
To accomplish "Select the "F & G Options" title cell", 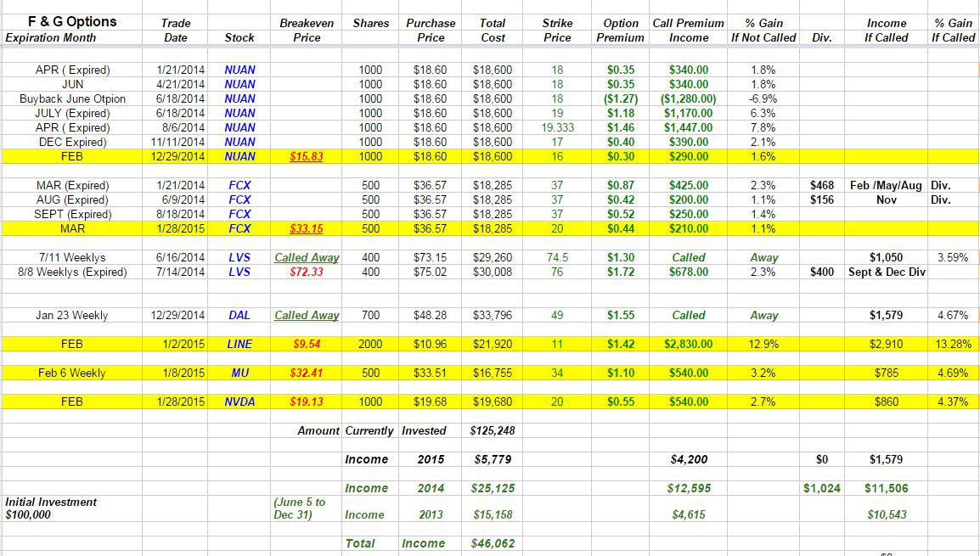I will tap(72, 22).
